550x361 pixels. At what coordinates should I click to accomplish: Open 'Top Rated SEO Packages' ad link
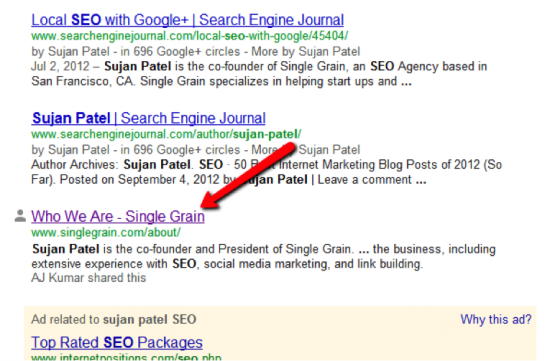[117, 342]
